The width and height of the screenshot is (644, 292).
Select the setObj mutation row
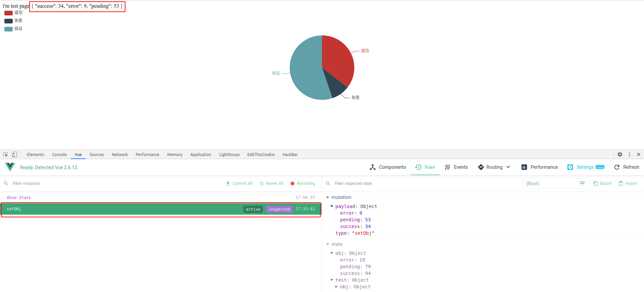(161, 209)
